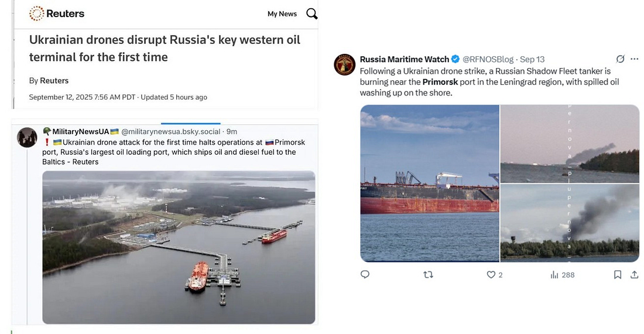Like the tweet with 2 likes
The image size is (644, 334).
pos(492,274)
